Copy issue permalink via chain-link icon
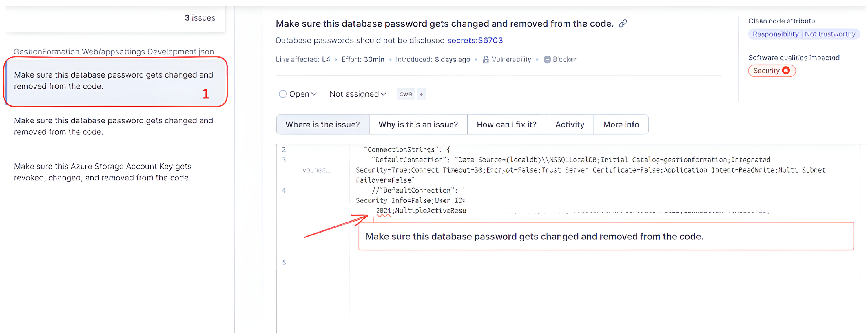The width and height of the screenshot is (868, 333). point(623,23)
